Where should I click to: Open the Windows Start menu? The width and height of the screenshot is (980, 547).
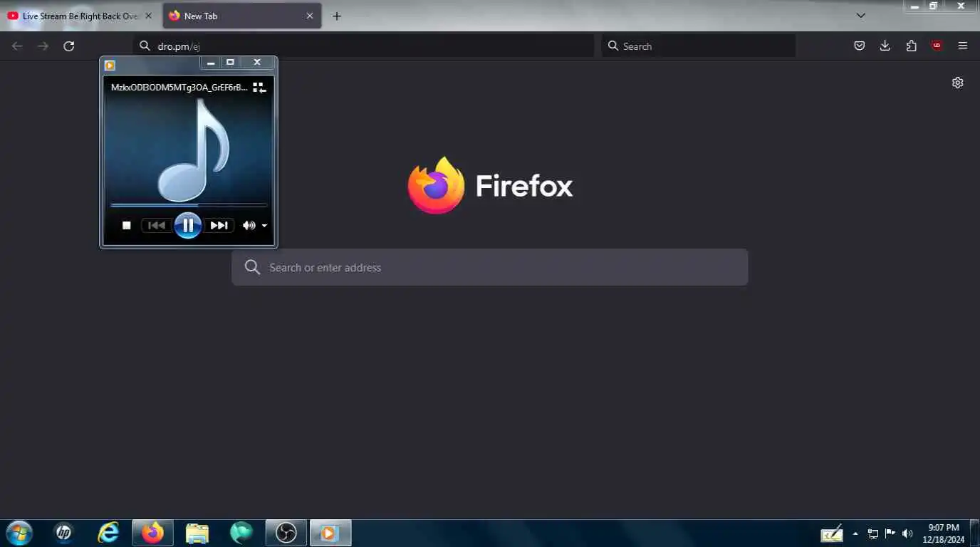[19, 533]
